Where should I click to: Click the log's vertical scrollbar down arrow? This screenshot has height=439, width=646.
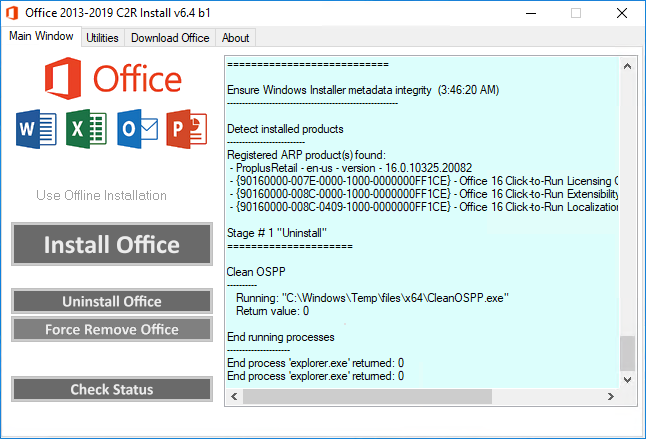[x=626, y=380]
